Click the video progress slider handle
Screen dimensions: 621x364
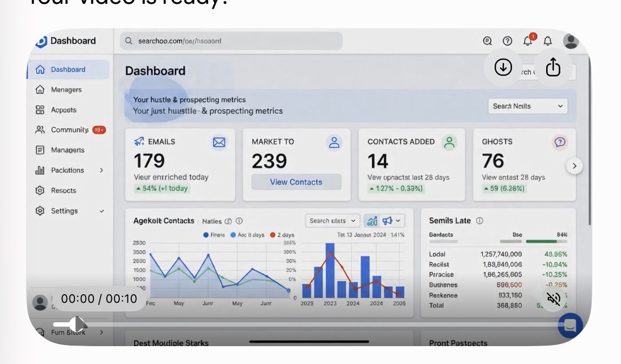[78, 324]
